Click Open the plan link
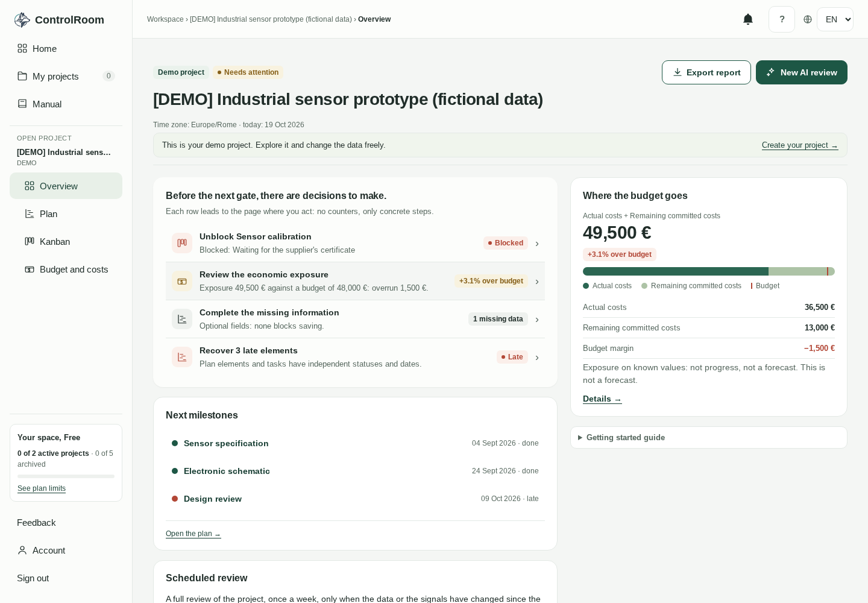This screenshot has width=868, height=603. pyautogui.click(x=193, y=534)
